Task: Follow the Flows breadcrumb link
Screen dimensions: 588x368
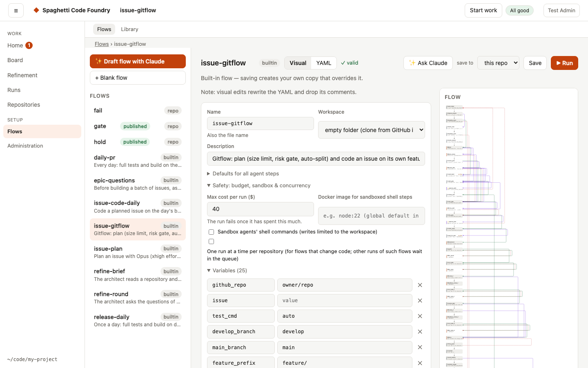Action: point(102,44)
